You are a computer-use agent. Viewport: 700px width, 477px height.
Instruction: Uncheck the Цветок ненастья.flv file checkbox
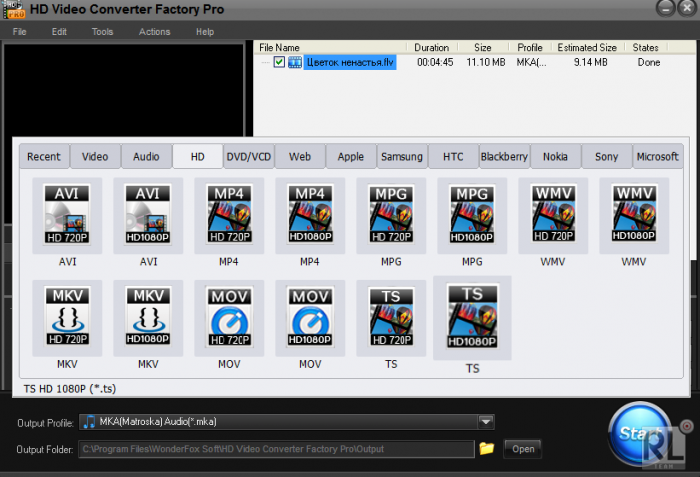[x=280, y=62]
